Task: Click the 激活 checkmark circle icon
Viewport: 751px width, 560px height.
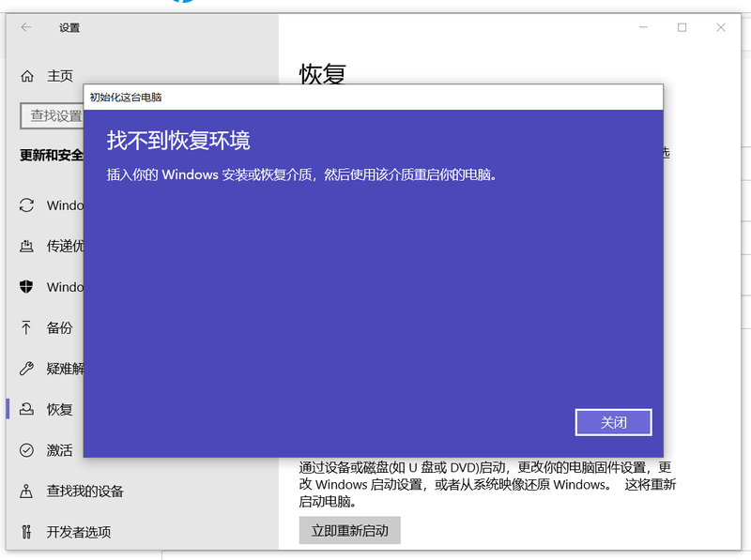Action: 27,450
